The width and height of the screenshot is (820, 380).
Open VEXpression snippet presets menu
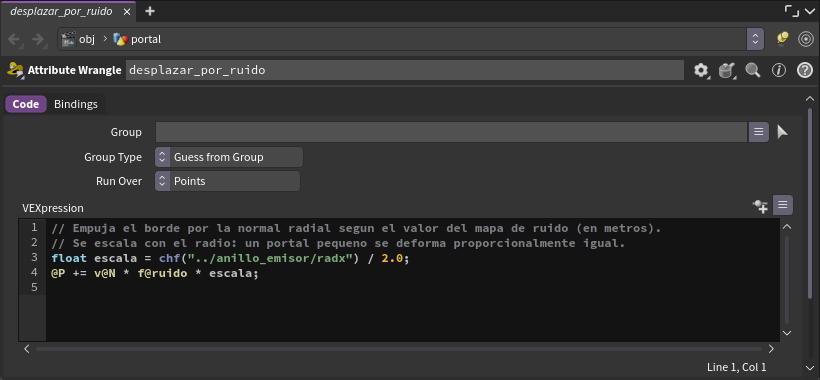[782, 205]
